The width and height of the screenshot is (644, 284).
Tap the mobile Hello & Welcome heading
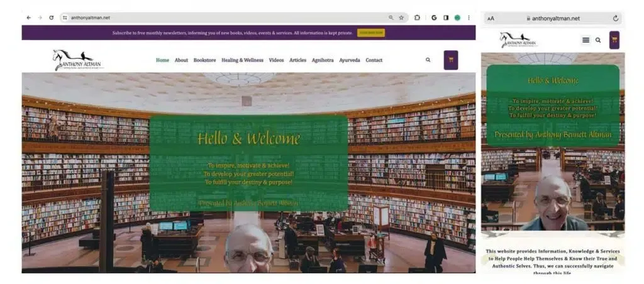pos(553,80)
